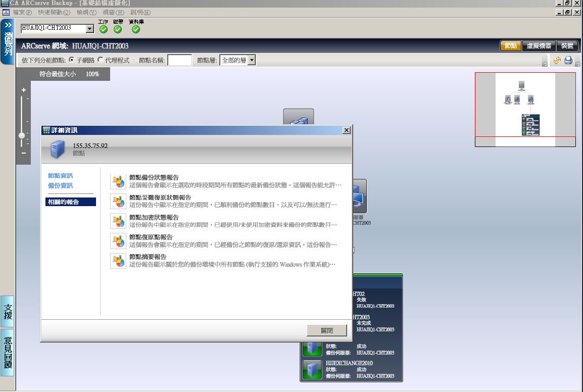Click 節點摘要報告 report title

tap(148, 257)
